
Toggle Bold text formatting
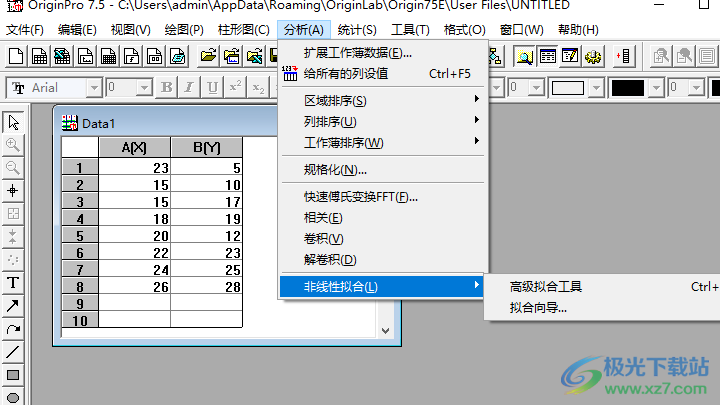[x=167, y=87]
